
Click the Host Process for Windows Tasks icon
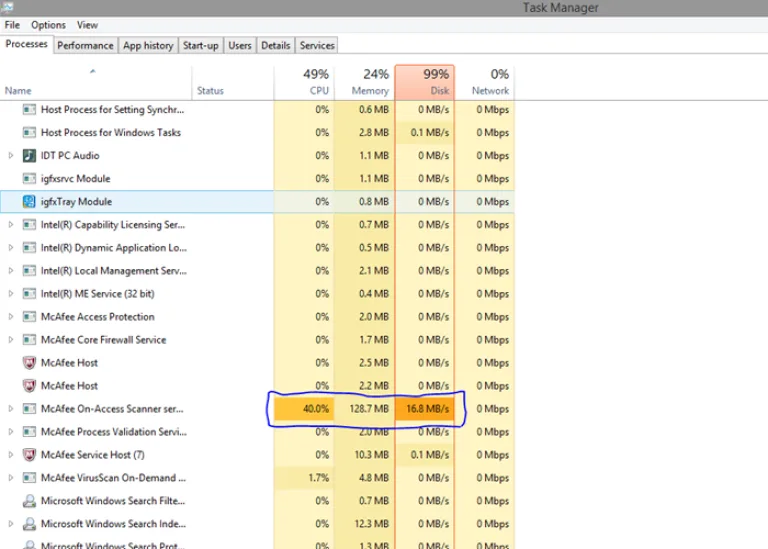point(29,133)
